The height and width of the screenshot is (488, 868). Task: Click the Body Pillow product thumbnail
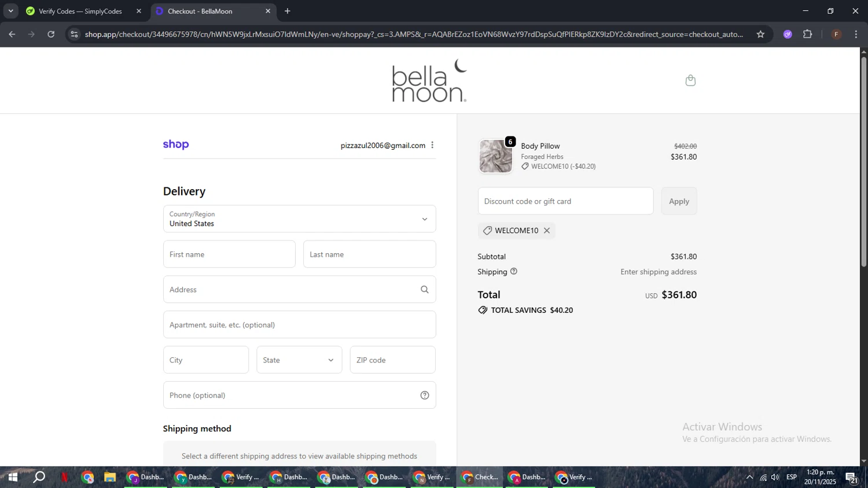496,156
